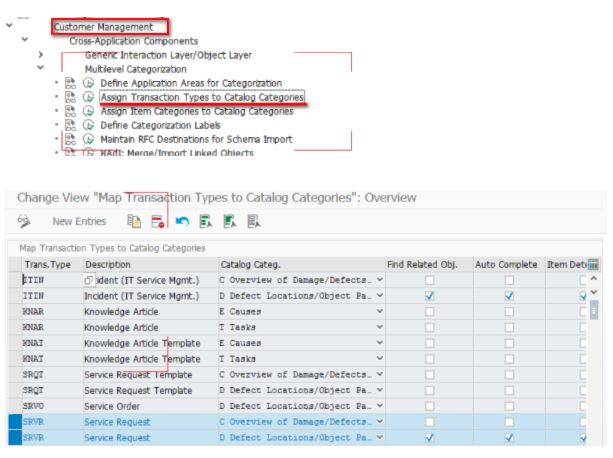The height and width of the screenshot is (458, 613).
Task: Select row selector for SRVO Service Order row
Action: click(x=15, y=406)
